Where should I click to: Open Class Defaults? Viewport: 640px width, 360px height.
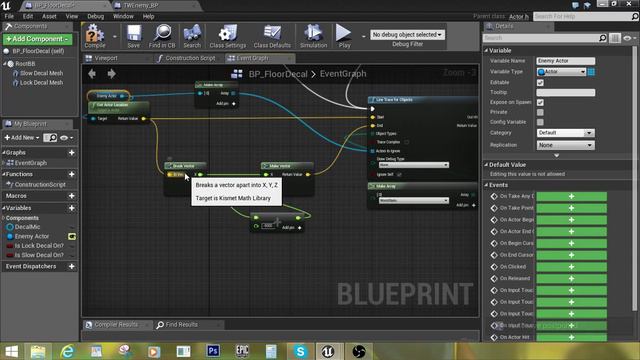(x=272, y=36)
